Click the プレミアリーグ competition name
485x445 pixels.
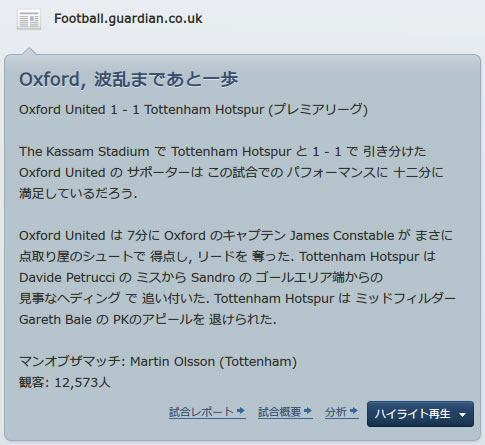318,110
